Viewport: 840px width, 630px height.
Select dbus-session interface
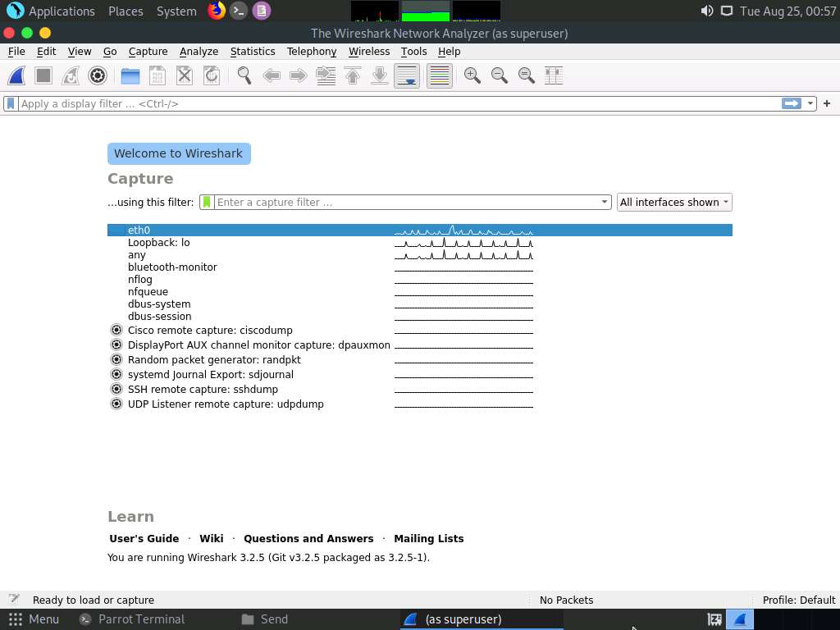(x=419, y=316)
